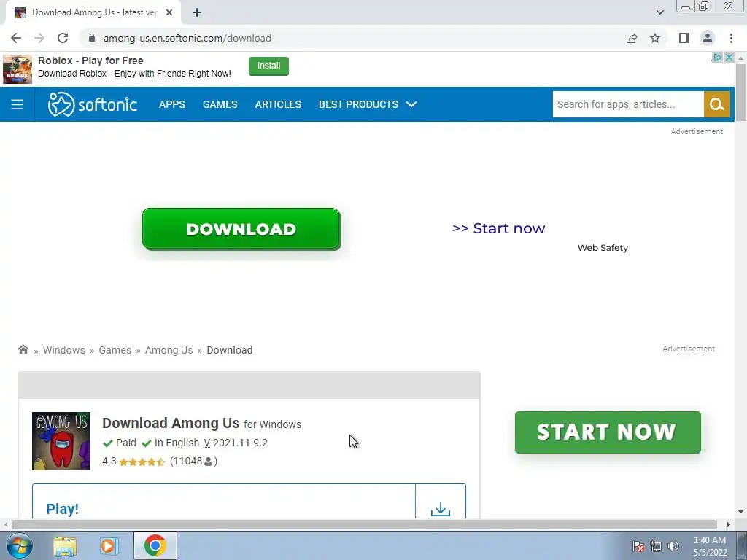This screenshot has width=747, height=560.
Task: Open File Explorer from taskbar
Action: click(65, 546)
